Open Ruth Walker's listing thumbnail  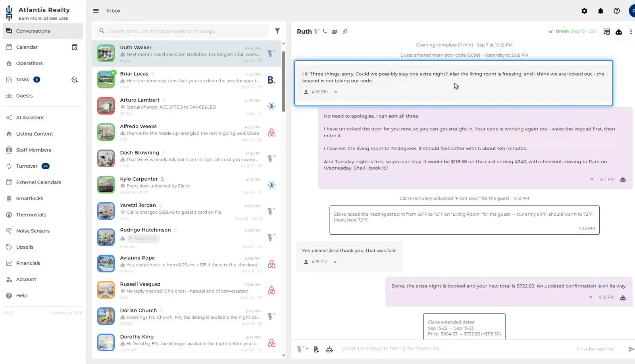[x=106, y=54]
